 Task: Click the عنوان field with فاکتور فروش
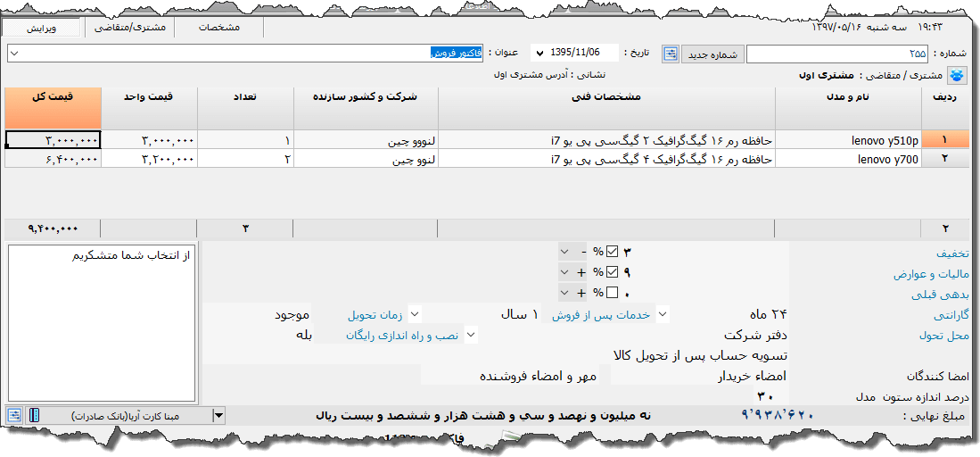point(245,54)
